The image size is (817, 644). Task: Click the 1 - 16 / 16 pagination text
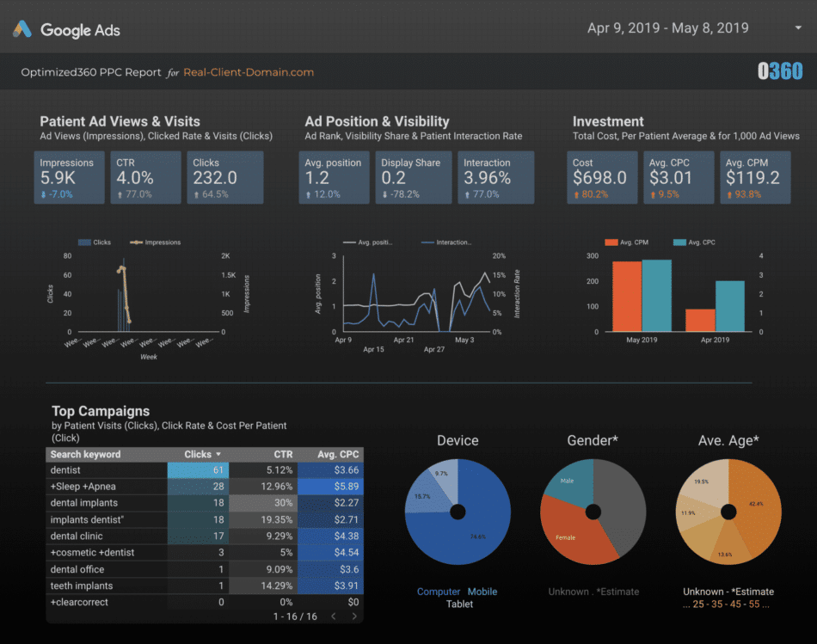(x=295, y=616)
